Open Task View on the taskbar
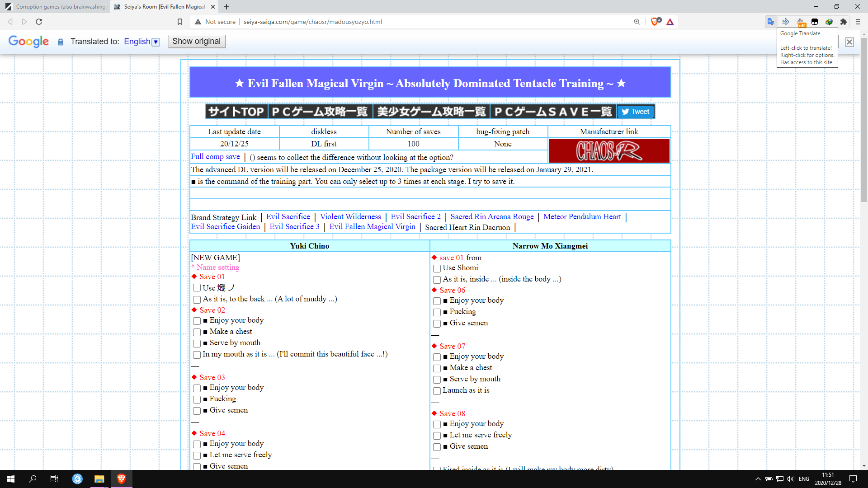The image size is (868, 488). tap(54, 479)
